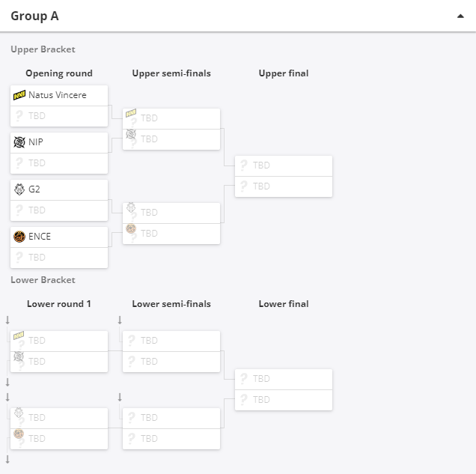Click the TBD opponent under G2
The image size is (476, 474).
(59, 210)
